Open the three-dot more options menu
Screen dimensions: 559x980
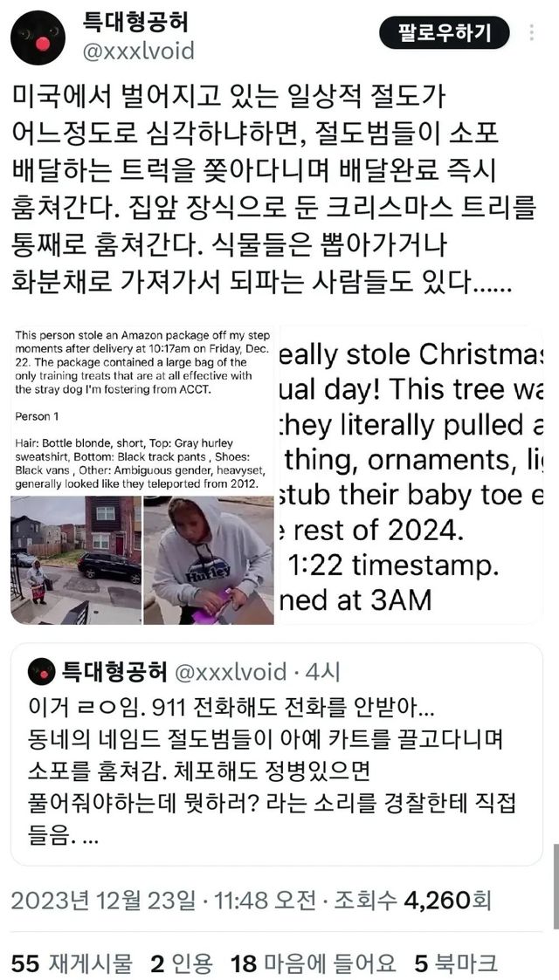click(532, 33)
